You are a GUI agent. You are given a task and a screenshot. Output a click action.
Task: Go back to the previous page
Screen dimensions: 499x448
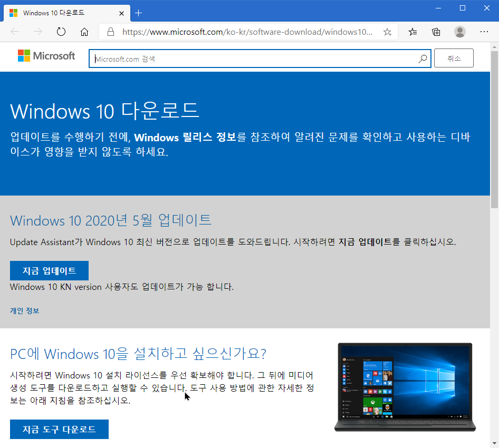tap(15, 32)
